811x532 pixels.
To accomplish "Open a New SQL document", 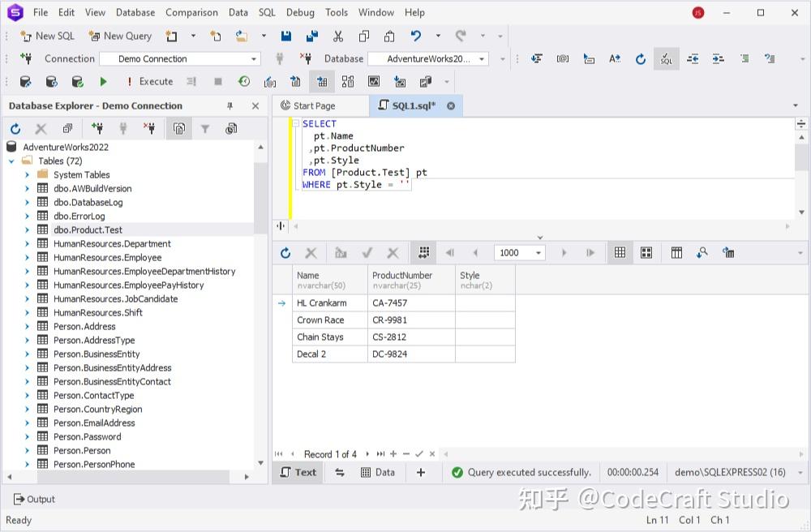I will click(46, 36).
